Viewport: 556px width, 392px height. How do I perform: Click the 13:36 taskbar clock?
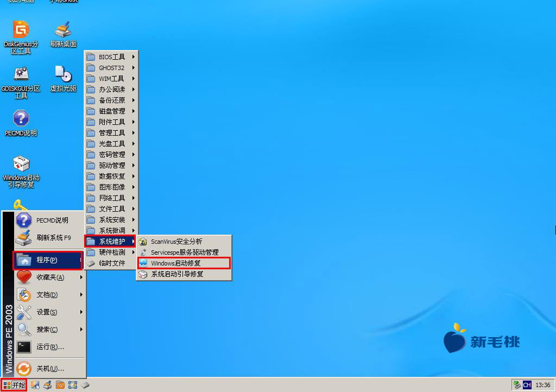click(542, 385)
